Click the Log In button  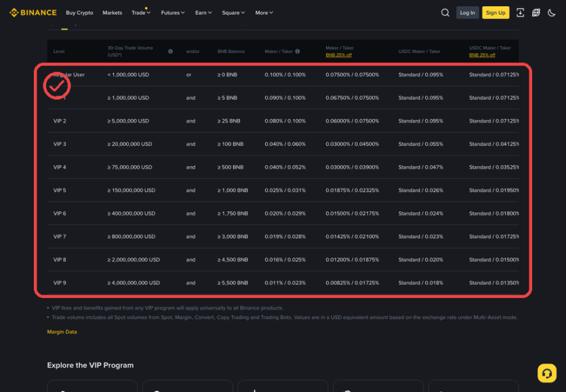[468, 13]
